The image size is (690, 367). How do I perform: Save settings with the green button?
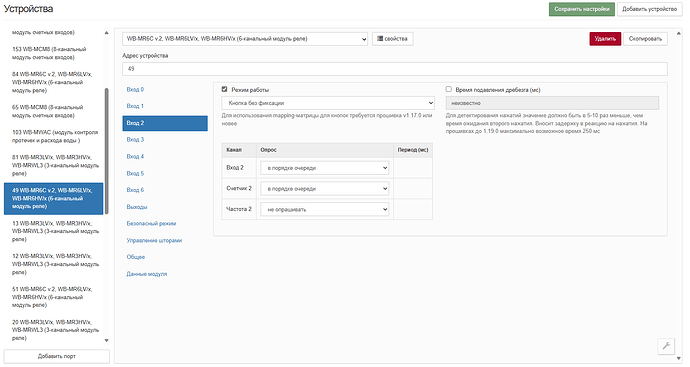click(581, 9)
